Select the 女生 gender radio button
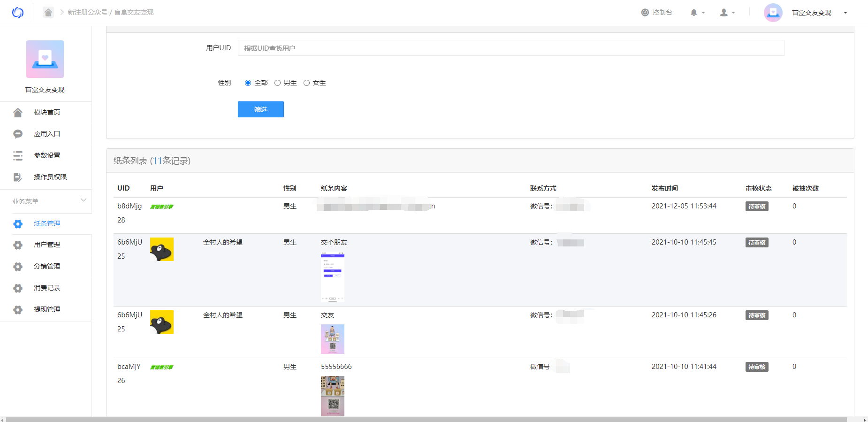Viewport: 868px width, 422px height. tap(306, 83)
